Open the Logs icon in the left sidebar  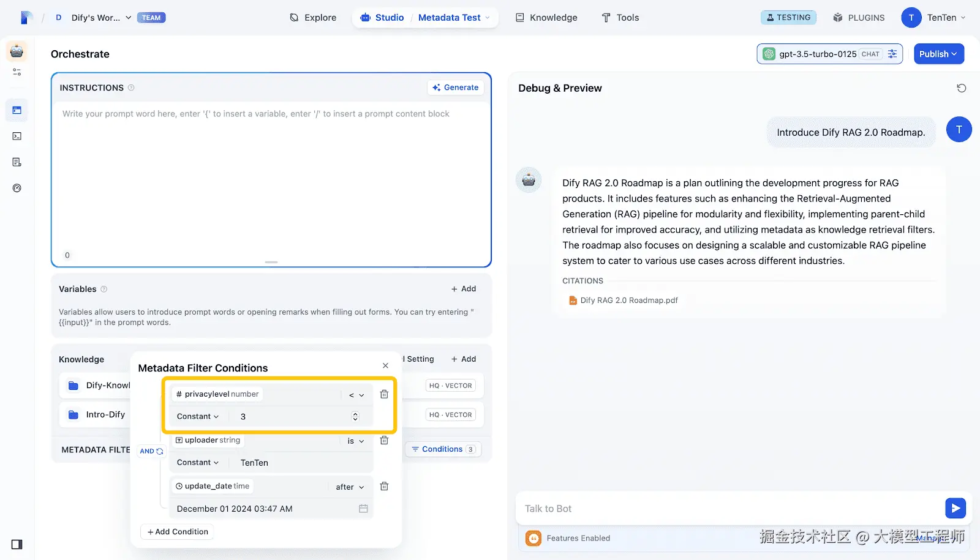17,162
